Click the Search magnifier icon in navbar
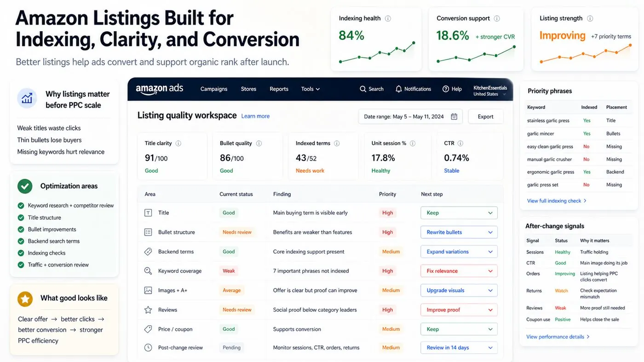The image size is (644, 362). point(363,89)
